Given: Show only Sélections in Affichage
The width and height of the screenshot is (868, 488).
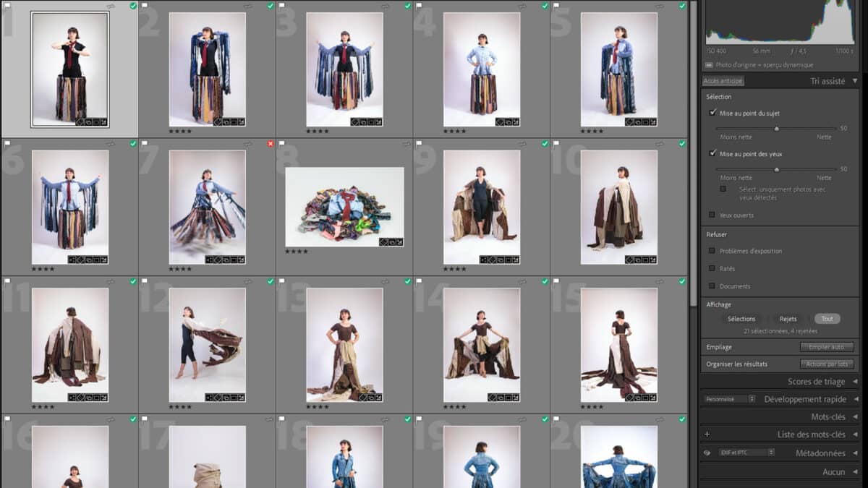Looking at the screenshot, I should click(x=741, y=319).
